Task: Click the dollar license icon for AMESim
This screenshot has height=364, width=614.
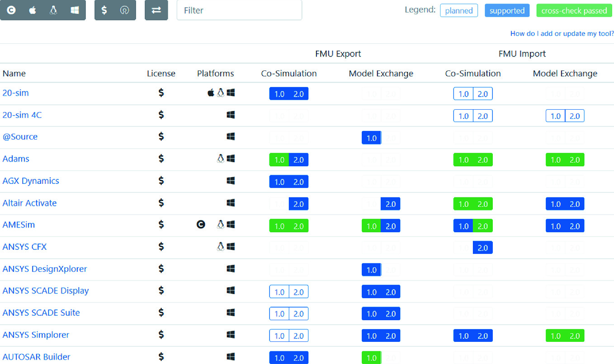Action: point(161,224)
